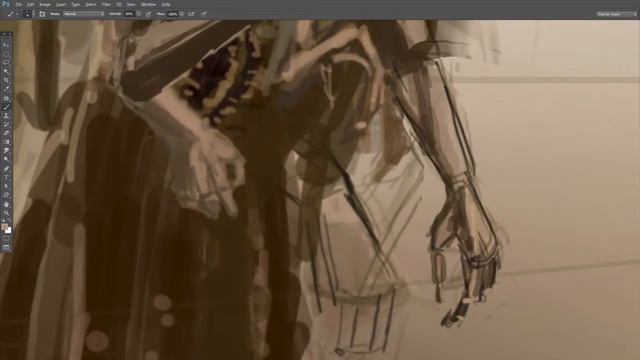Viewport: 640px width, 360px height.
Task: Select the Blur tool
Action: coord(6,151)
